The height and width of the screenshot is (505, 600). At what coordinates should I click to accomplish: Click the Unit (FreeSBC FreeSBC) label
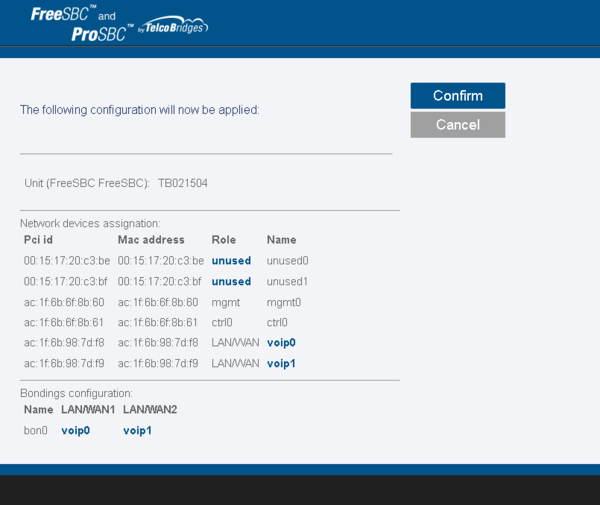[87, 183]
